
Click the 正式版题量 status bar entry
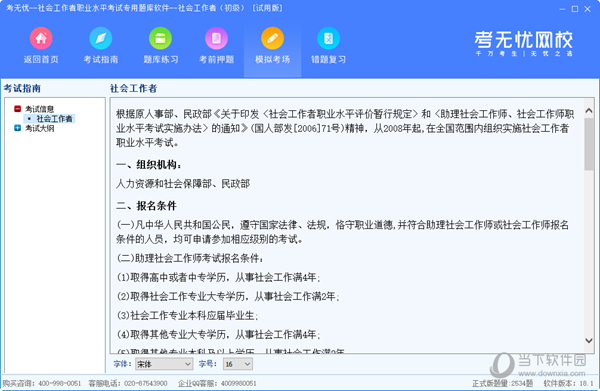coord(502,383)
